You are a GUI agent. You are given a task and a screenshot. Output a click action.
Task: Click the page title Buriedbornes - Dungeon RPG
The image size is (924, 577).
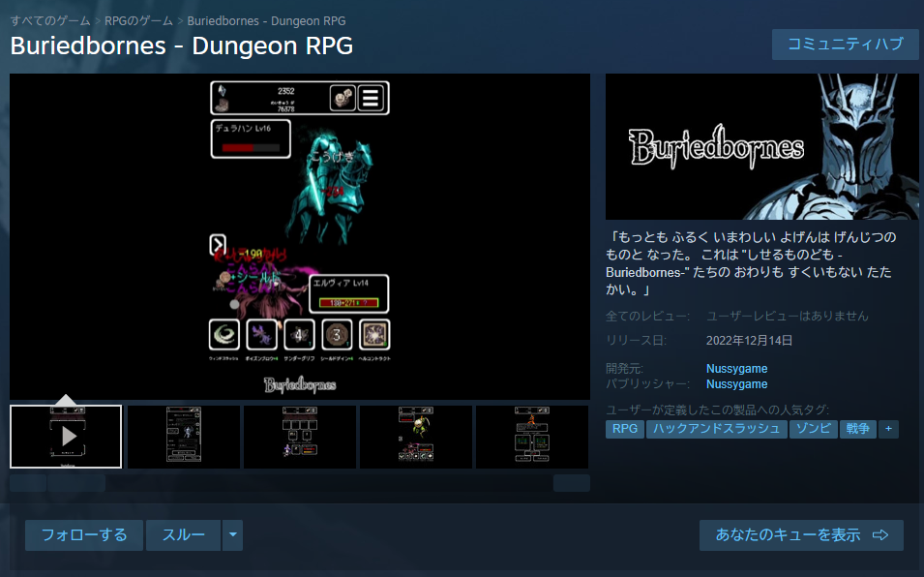coord(182,46)
